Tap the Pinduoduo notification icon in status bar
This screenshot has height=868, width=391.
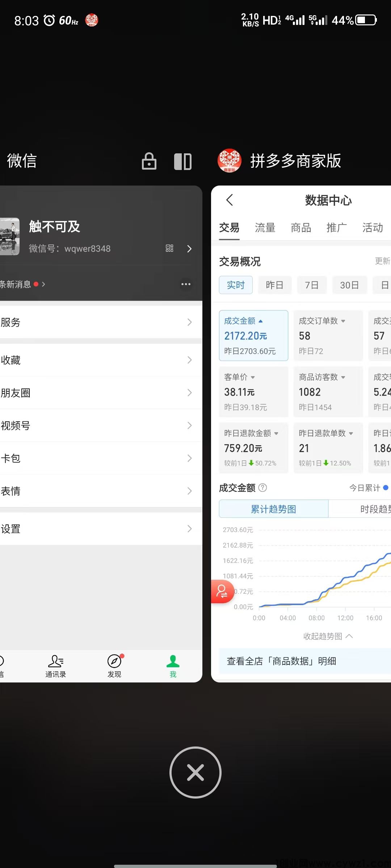[x=92, y=20]
